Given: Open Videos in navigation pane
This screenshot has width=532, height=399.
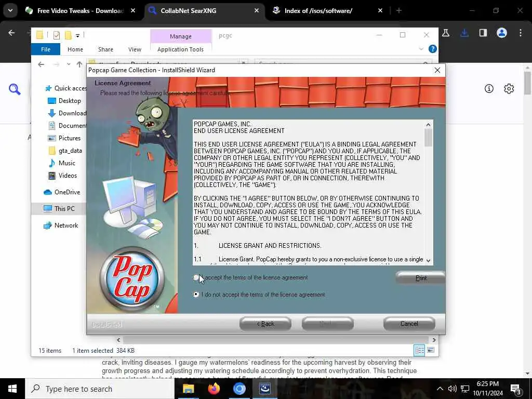Looking at the screenshot, I should pos(62,176).
